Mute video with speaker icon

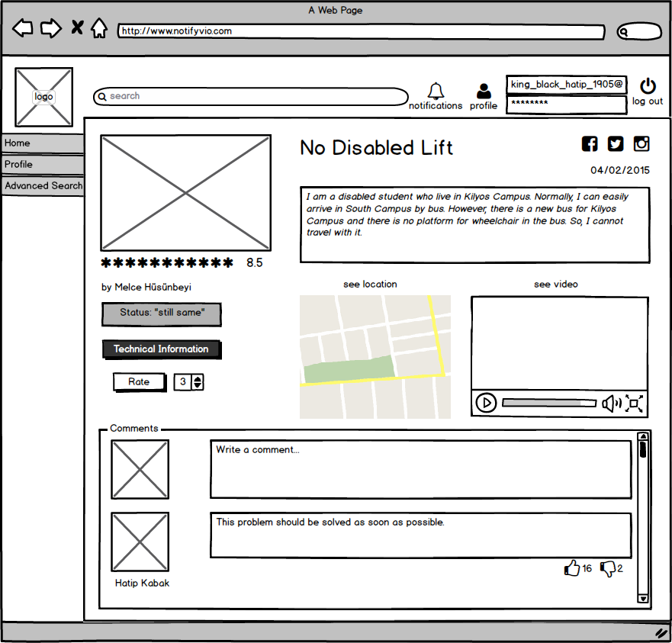coord(612,403)
